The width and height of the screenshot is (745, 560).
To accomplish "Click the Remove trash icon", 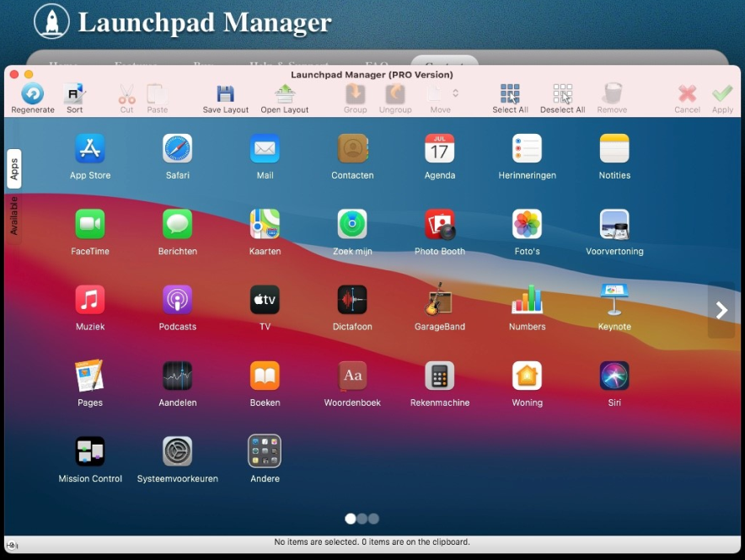I will pyautogui.click(x=613, y=93).
